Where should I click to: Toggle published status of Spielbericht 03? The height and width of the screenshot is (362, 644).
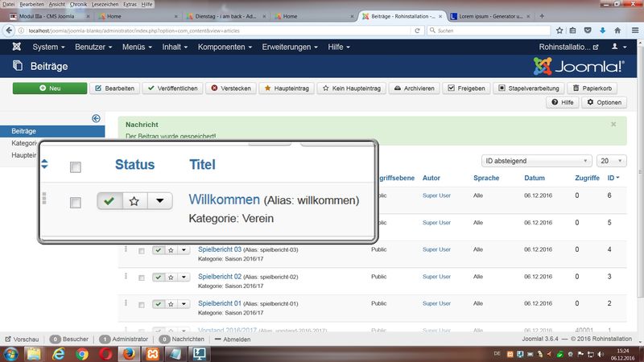(x=158, y=250)
